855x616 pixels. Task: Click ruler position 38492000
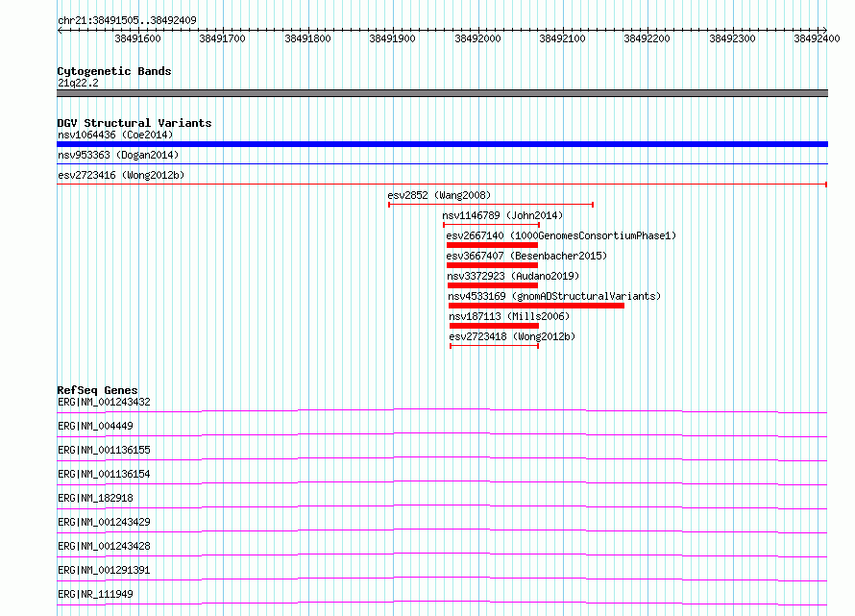[x=477, y=38]
